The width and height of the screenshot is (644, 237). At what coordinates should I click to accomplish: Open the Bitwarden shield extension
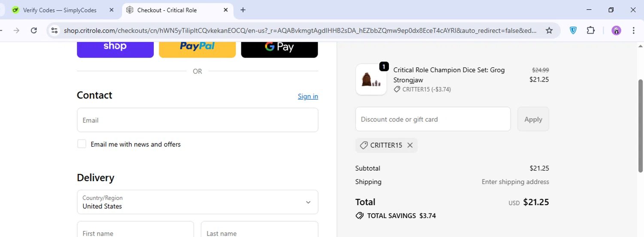tap(573, 30)
